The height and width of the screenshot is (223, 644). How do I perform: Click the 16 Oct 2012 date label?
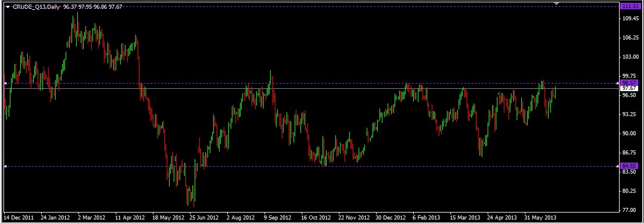tap(316, 217)
